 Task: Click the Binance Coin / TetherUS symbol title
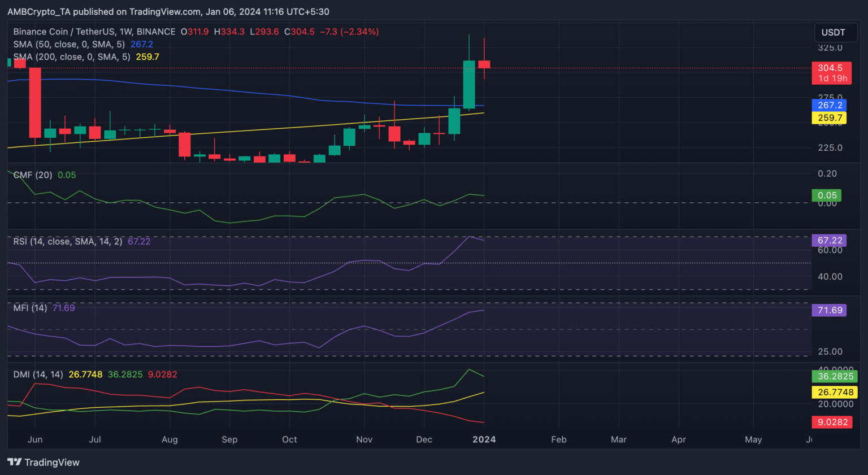point(94,32)
